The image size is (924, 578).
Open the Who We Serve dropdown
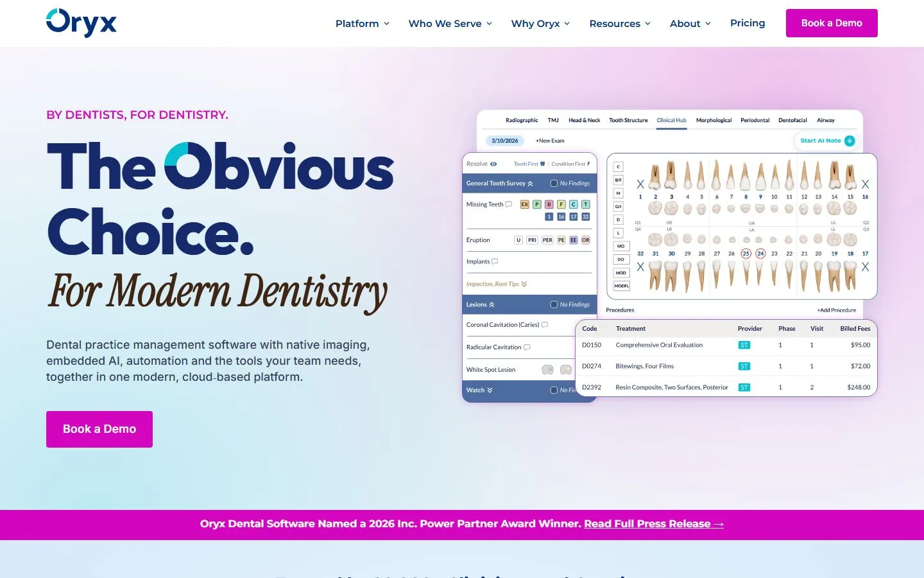pyautogui.click(x=450, y=24)
